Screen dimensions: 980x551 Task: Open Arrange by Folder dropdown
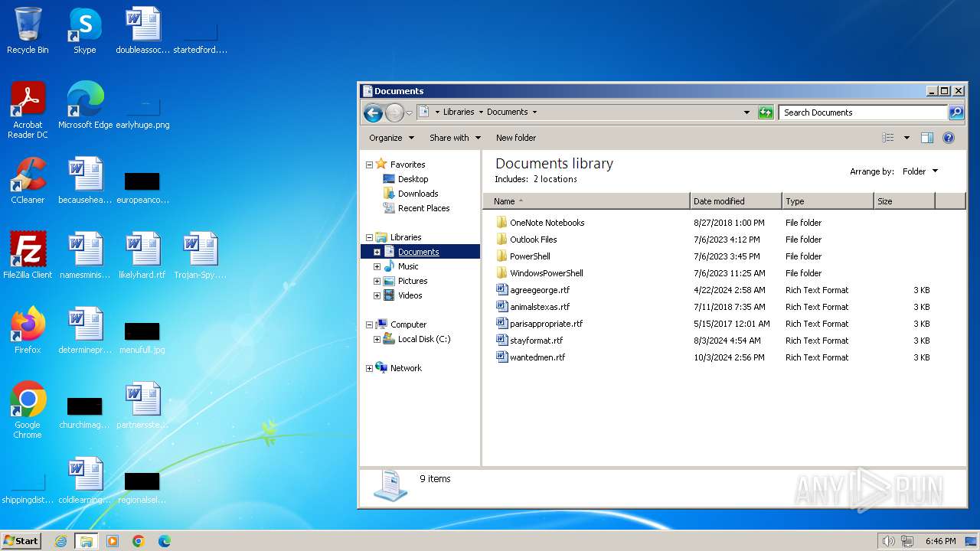[920, 171]
